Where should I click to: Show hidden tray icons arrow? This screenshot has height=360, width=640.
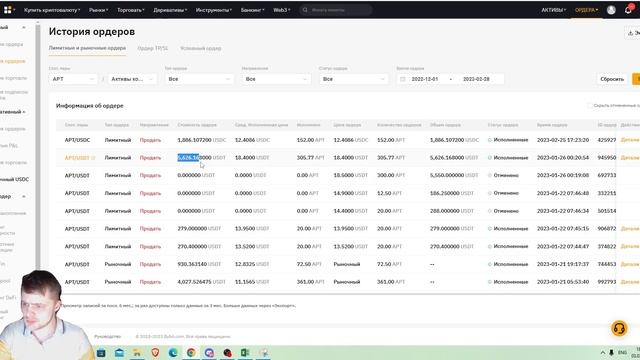(602, 352)
